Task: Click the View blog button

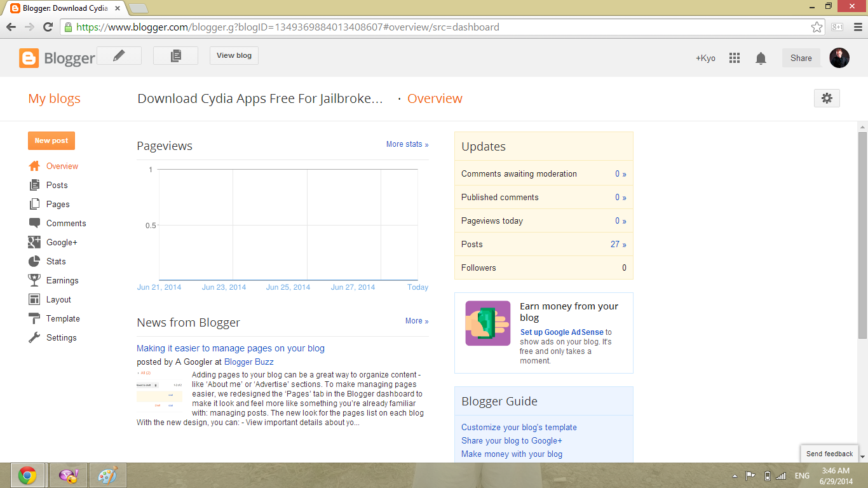Action: tap(233, 55)
